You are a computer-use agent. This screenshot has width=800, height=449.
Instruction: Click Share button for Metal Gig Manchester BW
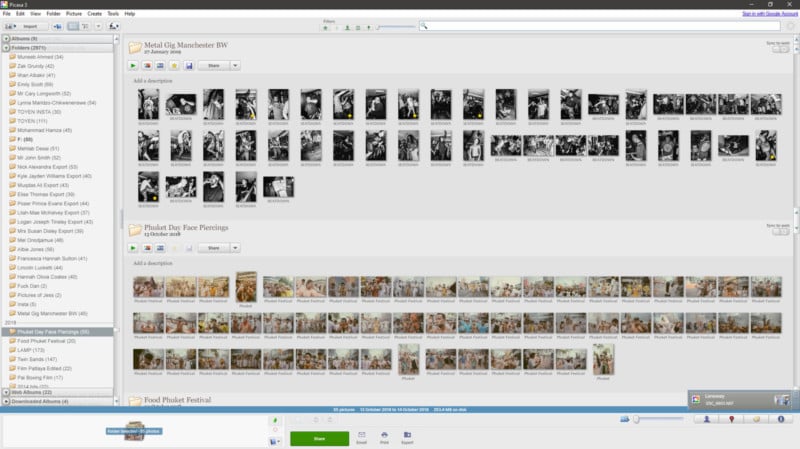(214, 65)
